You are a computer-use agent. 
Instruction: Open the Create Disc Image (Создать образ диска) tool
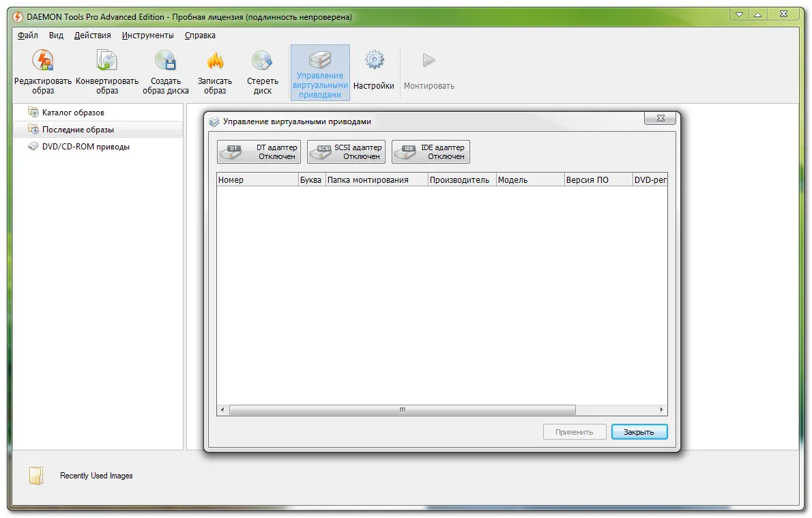(166, 61)
